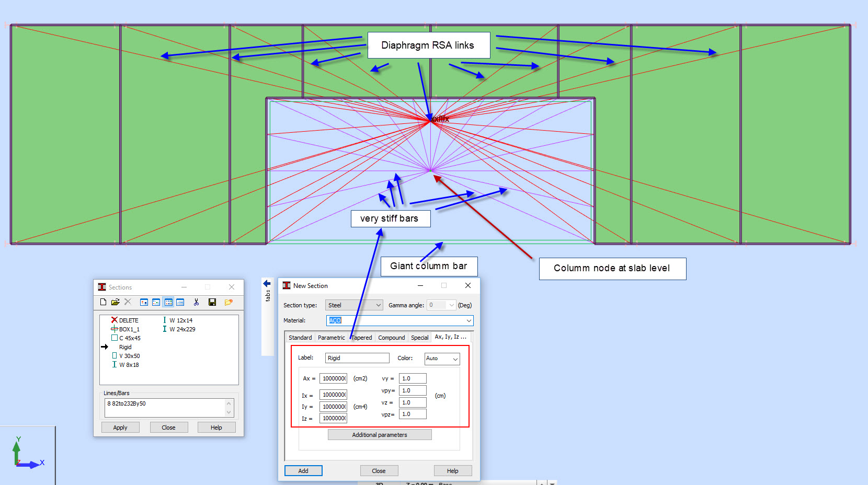Click the Lines/Bars up stepper arrow
This screenshot has width=868, height=485.
point(229,403)
